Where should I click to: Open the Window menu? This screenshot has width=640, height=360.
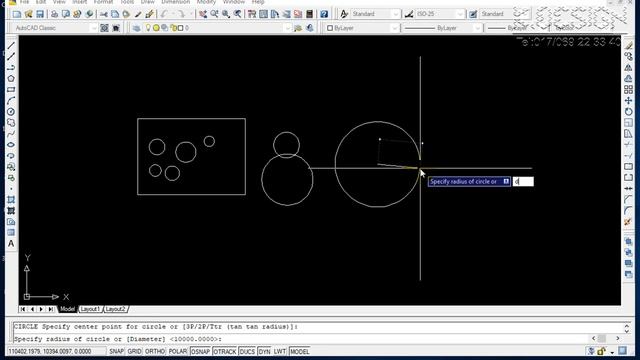click(234, 2)
